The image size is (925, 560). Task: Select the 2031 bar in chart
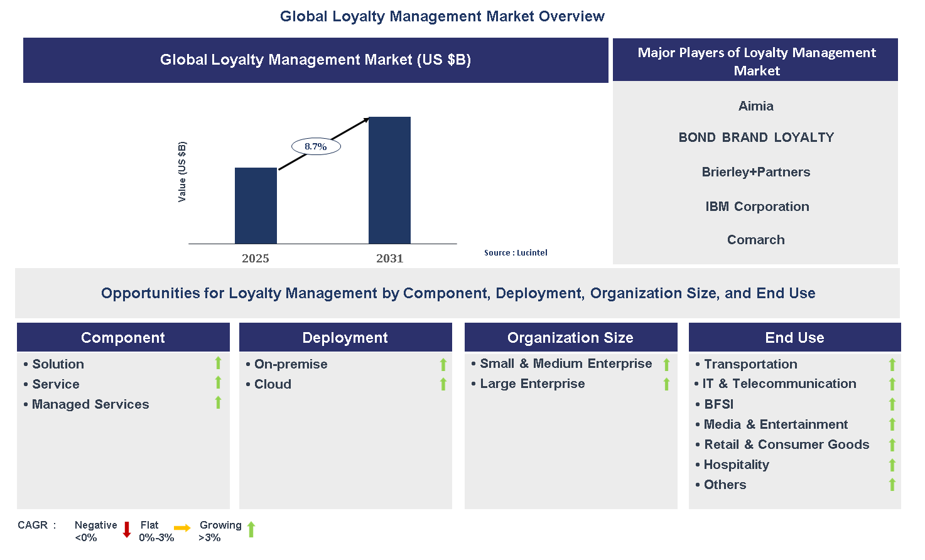389,180
